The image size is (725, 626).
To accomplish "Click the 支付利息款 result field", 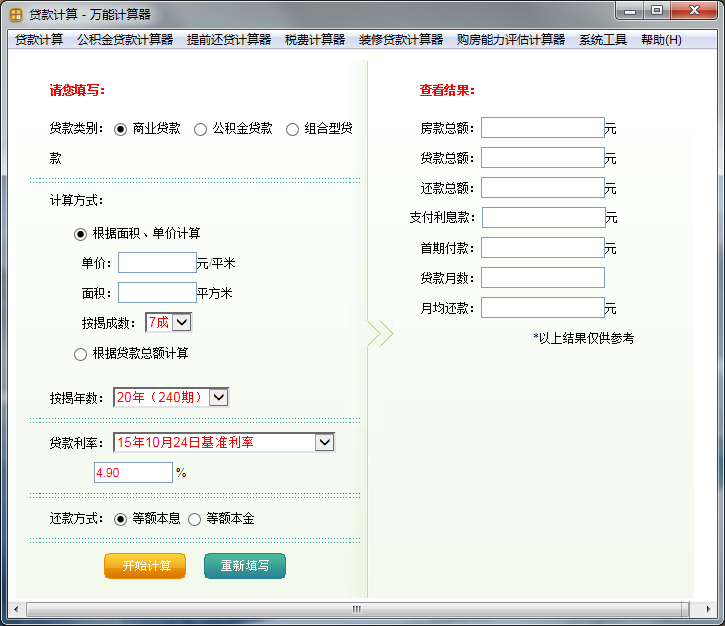I will pyautogui.click(x=544, y=217).
